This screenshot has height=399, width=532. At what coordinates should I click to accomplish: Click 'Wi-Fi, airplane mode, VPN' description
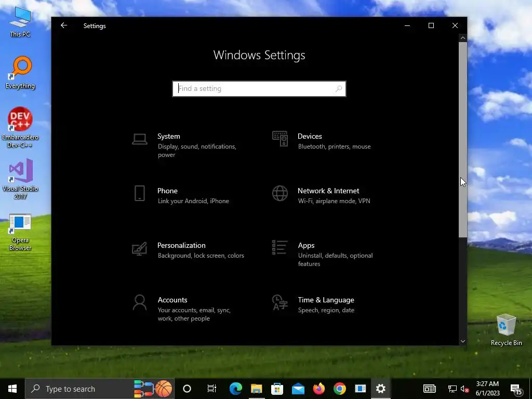tap(334, 201)
